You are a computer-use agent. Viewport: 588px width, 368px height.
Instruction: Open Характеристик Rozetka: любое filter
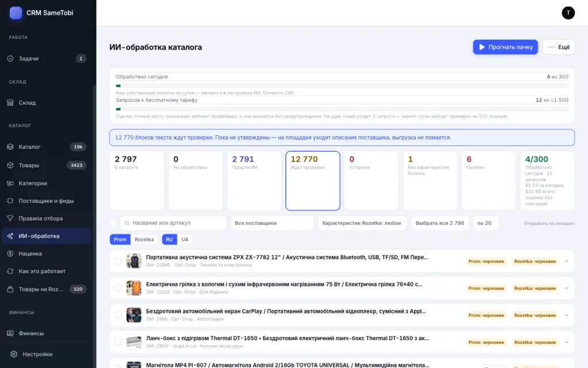tap(362, 223)
